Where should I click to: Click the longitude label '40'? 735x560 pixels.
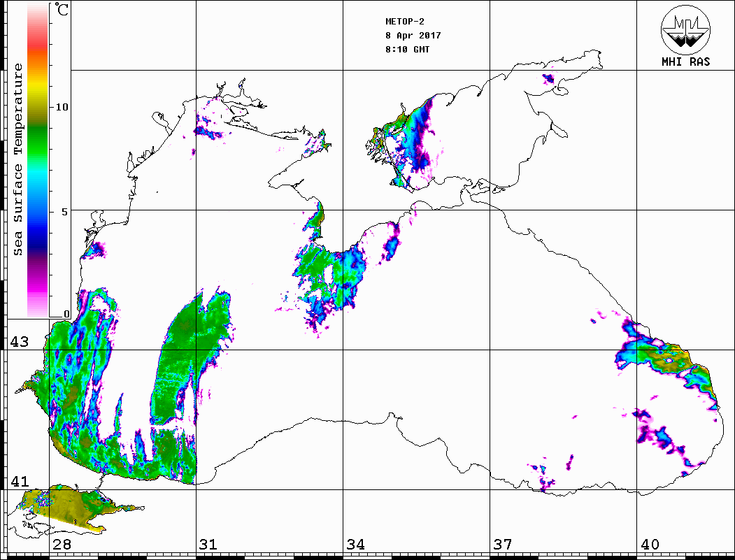650,544
